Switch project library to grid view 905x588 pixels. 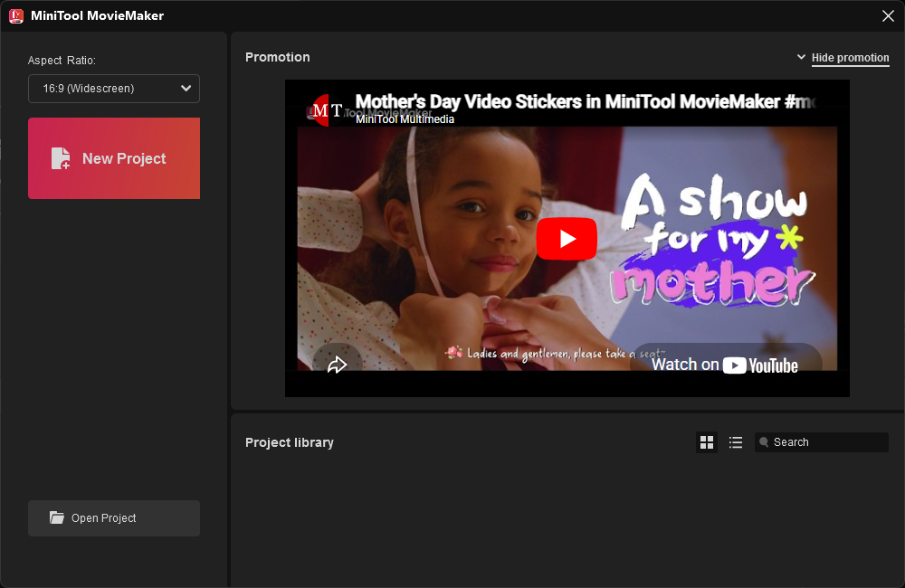[x=707, y=442]
